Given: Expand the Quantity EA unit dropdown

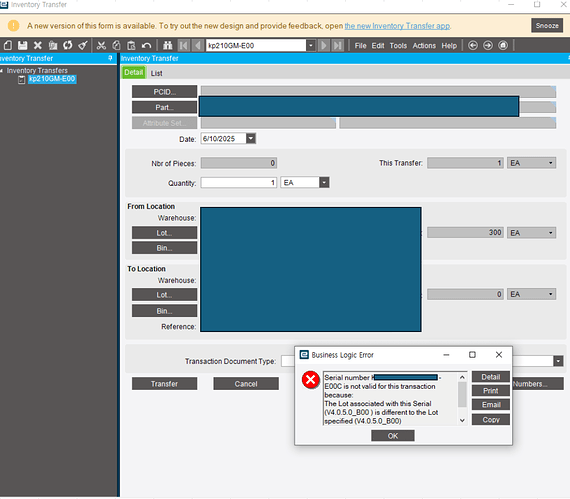Looking at the screenshot, I should [324, 182].
